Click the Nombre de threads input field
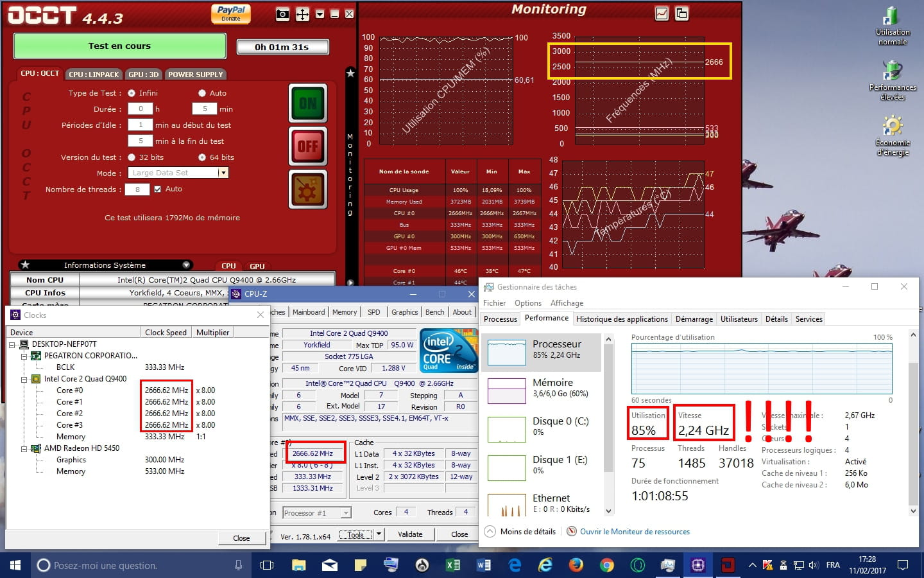Image resolution: width=924 pixels, height=578 pixels. click(x=137, y=189)
